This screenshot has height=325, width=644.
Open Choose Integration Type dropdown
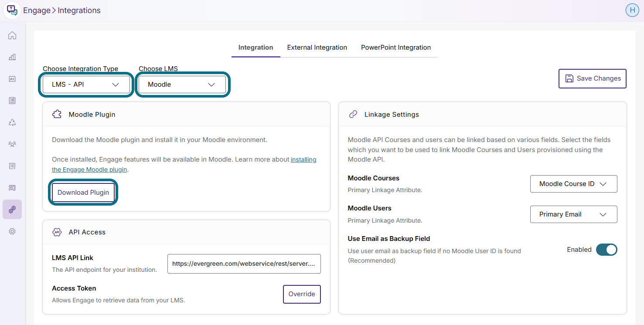tap(86, 85)
